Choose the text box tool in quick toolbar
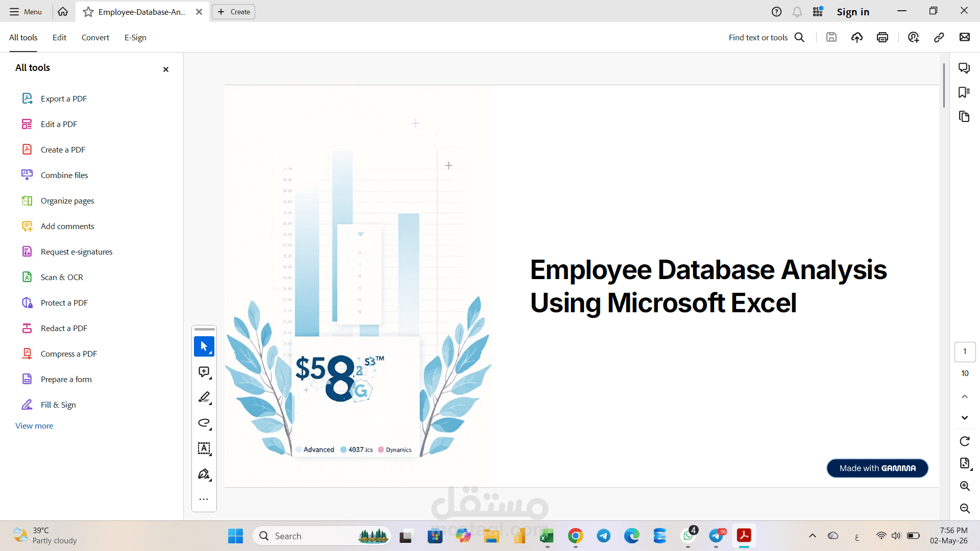980x551 pixels. tap(204, 448)
